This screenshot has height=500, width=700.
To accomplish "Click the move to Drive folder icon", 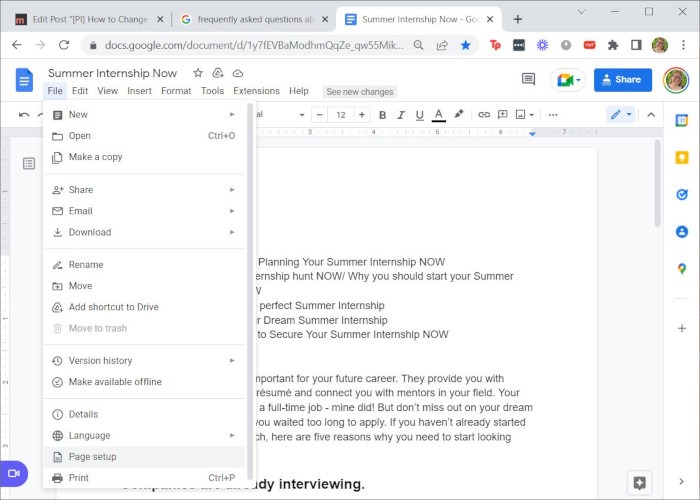I will 218,73.
